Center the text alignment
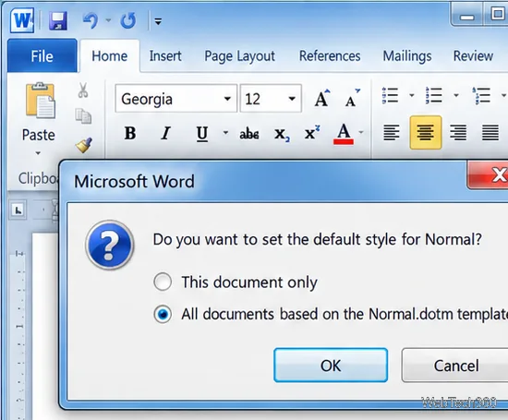 tap(426, 132)
